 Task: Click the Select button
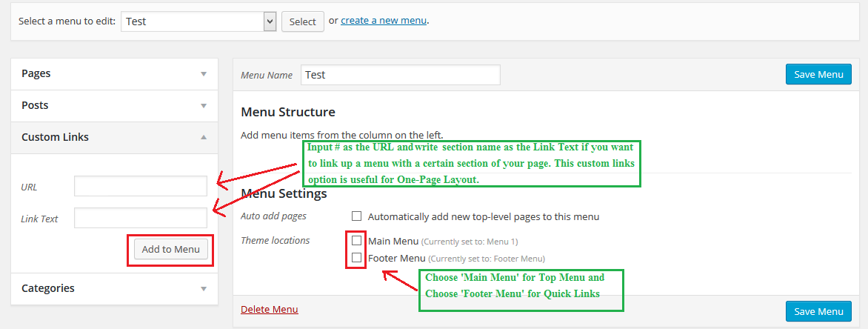coord(302,21)
